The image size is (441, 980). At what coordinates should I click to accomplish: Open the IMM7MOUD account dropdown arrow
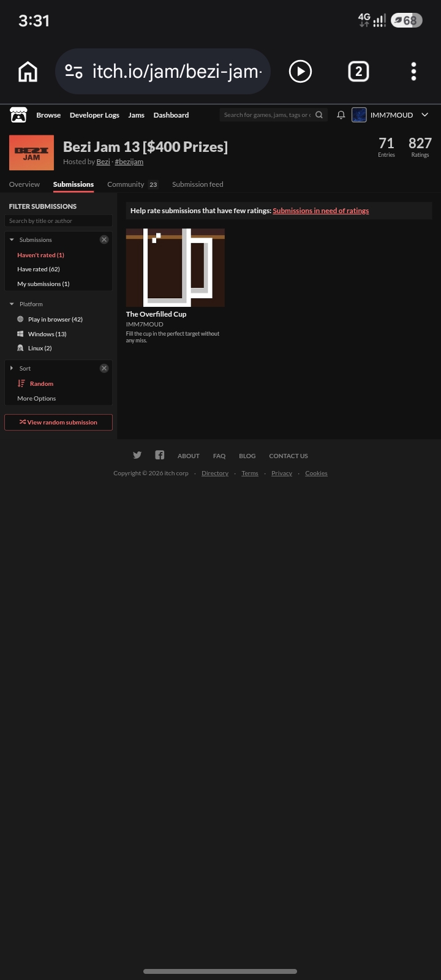pyautogui.click(x=424, y=115)
